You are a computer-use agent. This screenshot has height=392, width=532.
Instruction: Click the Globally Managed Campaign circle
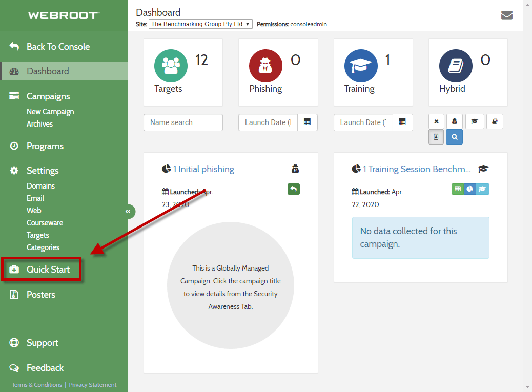coord(230,285)
